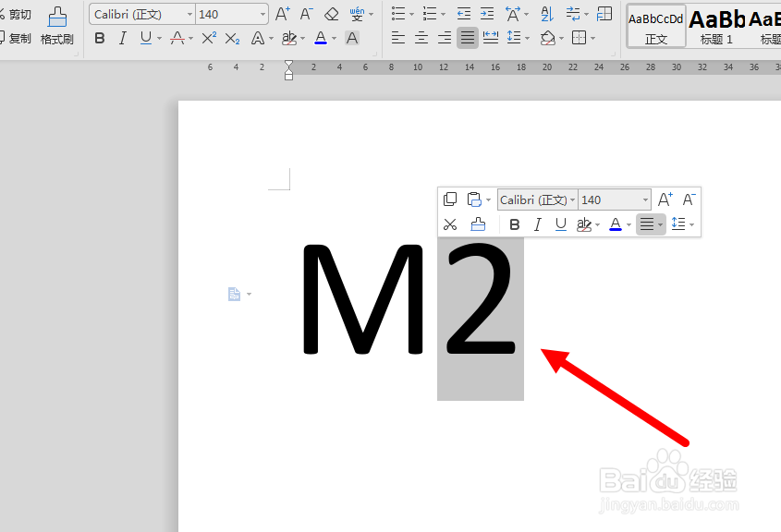Apply numbered list from the ribbon
Viewport: 781px width, 532px height.
coord(430,14)
